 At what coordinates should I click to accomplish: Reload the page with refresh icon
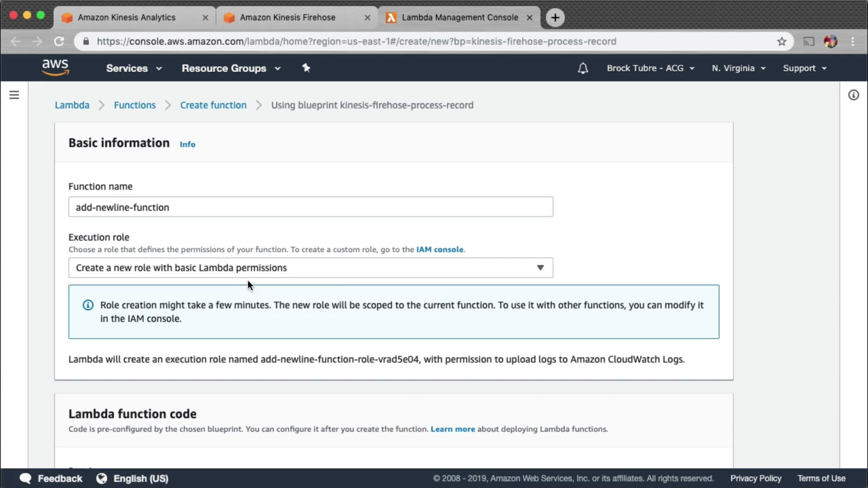(59, 42)
